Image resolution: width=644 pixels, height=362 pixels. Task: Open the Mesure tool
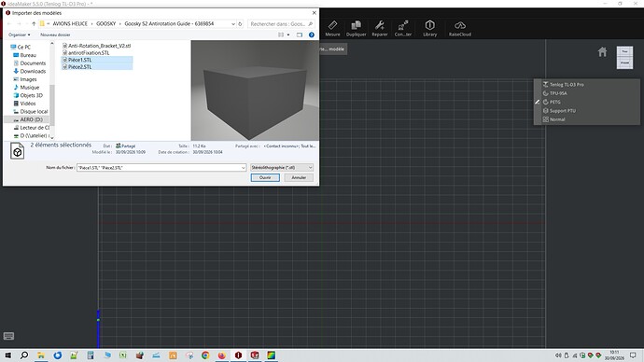click(332, 28)
